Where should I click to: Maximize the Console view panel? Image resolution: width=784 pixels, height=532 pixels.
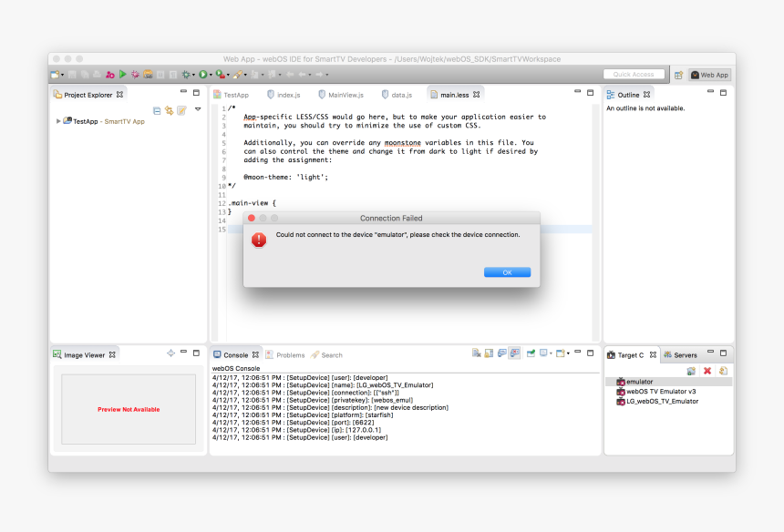click(x=591, y=353)
